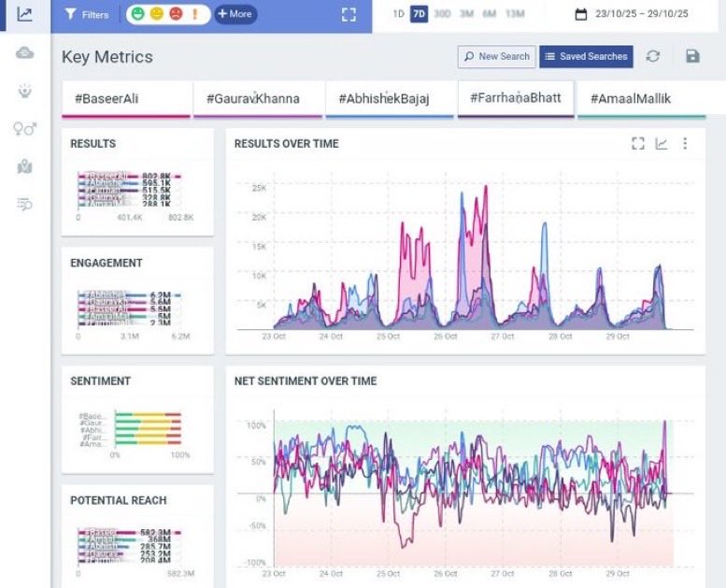The image size is (726, 588).
Task: Select the 13M time range
Action: tap(515, 14)
